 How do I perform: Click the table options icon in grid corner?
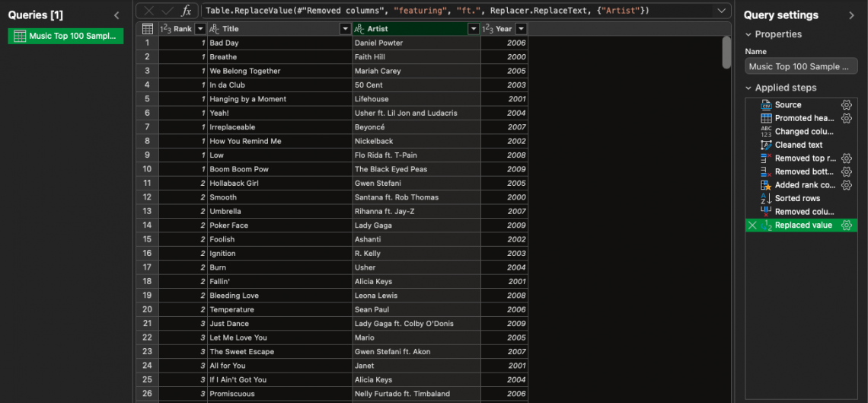pos(148,29)
